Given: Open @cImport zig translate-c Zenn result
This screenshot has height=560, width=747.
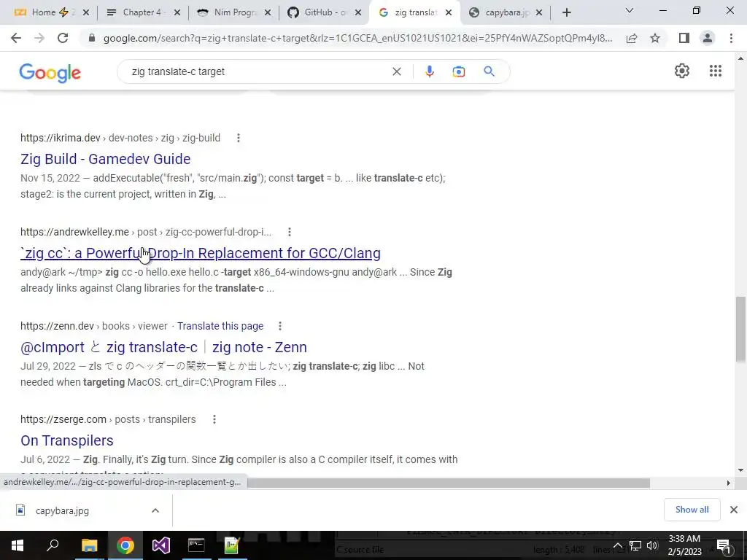Looking at the screenshot, I should 163,347.
